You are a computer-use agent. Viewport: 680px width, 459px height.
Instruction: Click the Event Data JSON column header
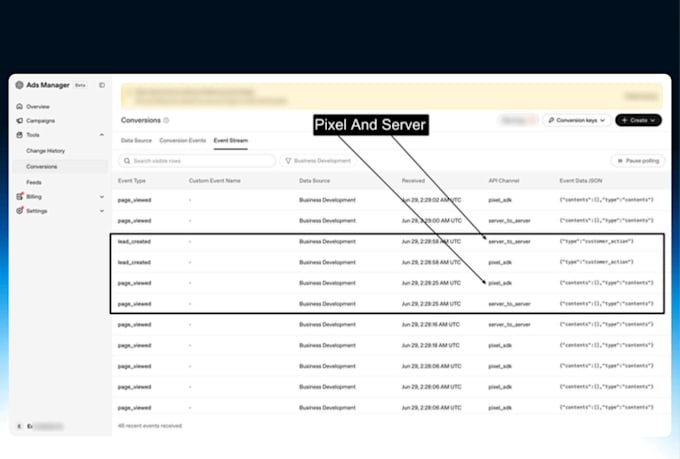581,181
